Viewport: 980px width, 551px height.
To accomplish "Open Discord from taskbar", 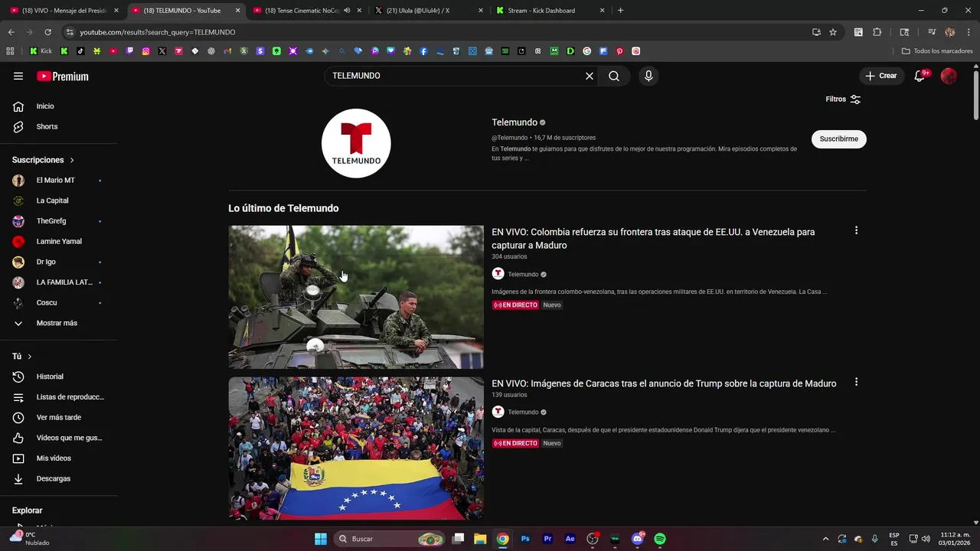I will point(638,539).
